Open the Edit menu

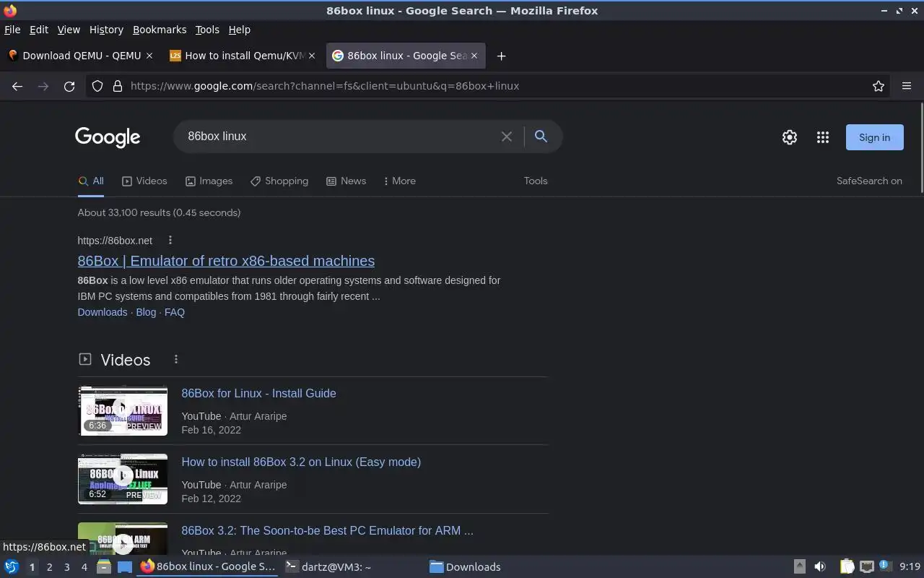coord(39,30)
